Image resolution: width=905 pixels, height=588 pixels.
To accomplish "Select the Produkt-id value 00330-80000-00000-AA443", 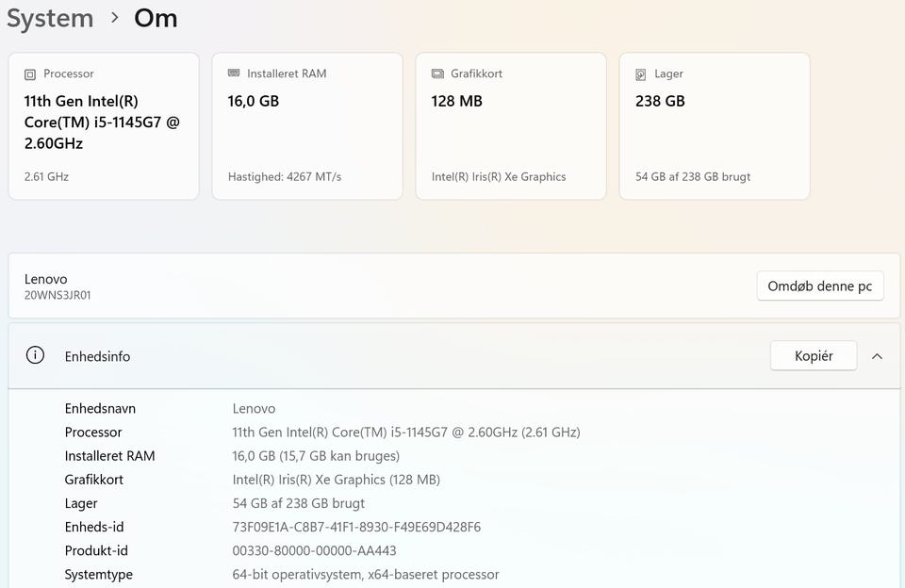I will click(315, 550).
